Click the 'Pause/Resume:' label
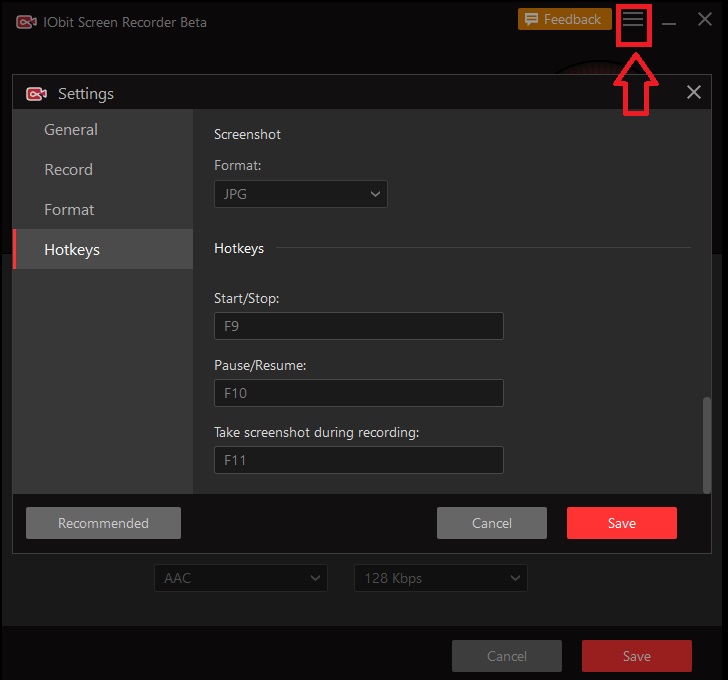The image size is (728, 680). [x=260, y=365]
